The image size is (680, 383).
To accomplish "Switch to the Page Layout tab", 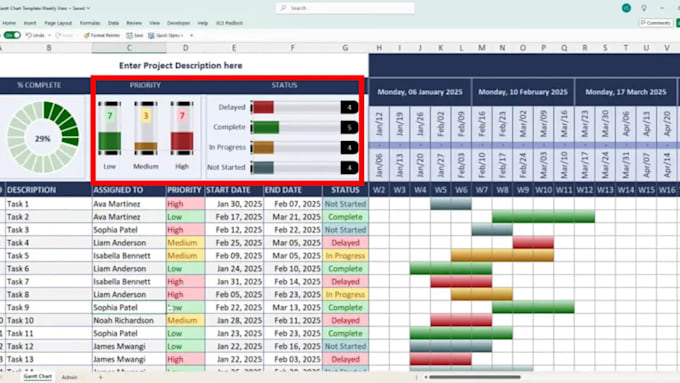I will [58, 23].
